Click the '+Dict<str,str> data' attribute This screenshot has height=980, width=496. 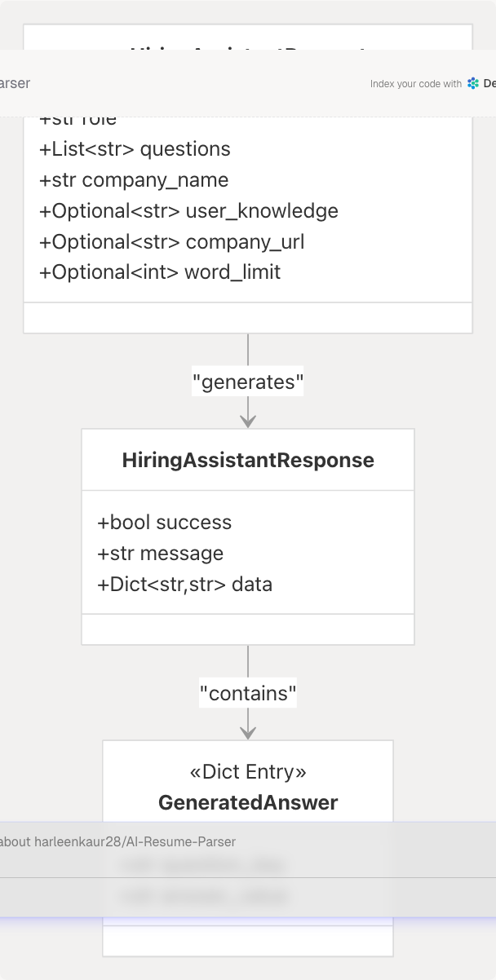[x=185, y=585]
